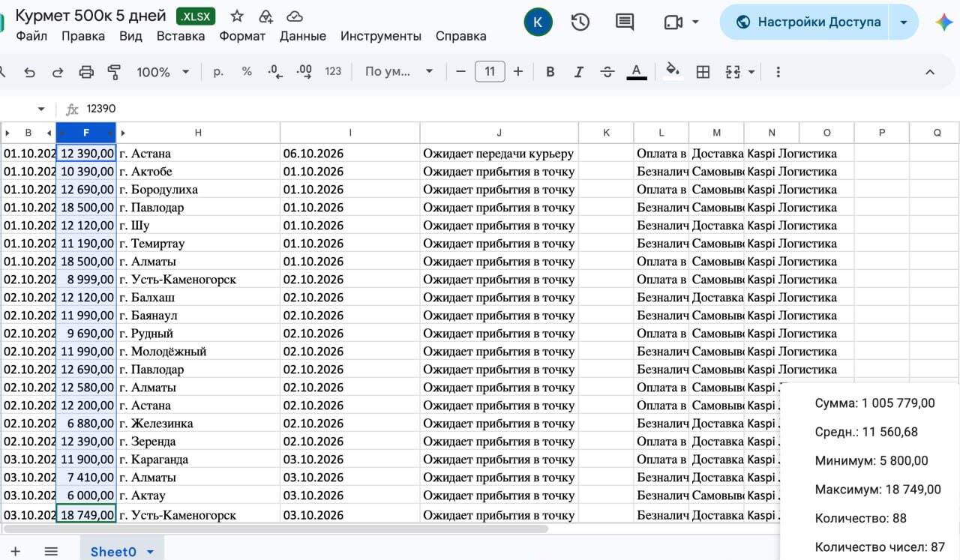Click the Настройки Доступа share button

(805, 22)
